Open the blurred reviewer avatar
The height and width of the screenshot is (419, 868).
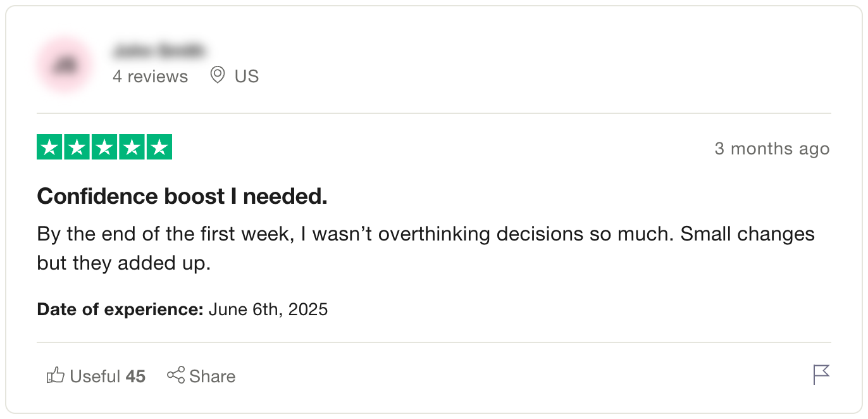click(x=64, y=65)
